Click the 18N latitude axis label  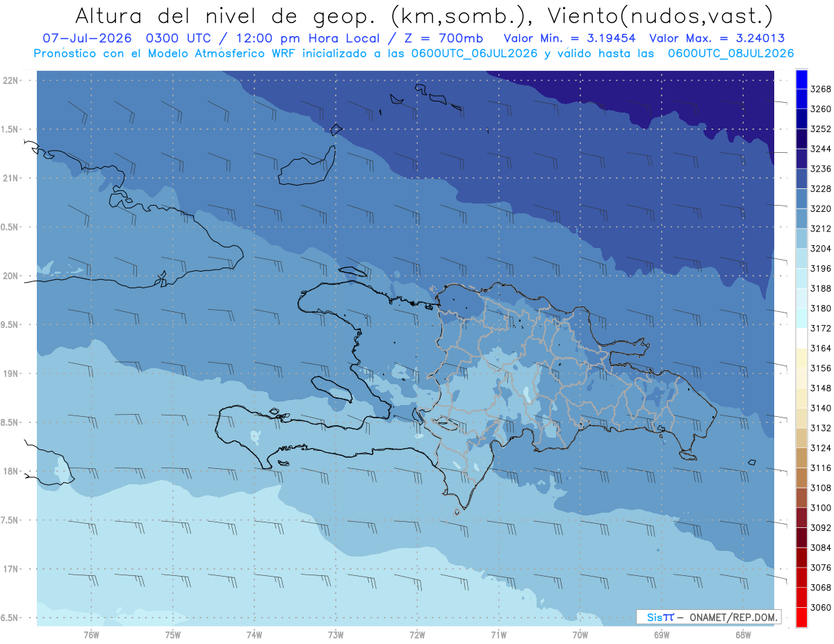click(x=11, y=471)
